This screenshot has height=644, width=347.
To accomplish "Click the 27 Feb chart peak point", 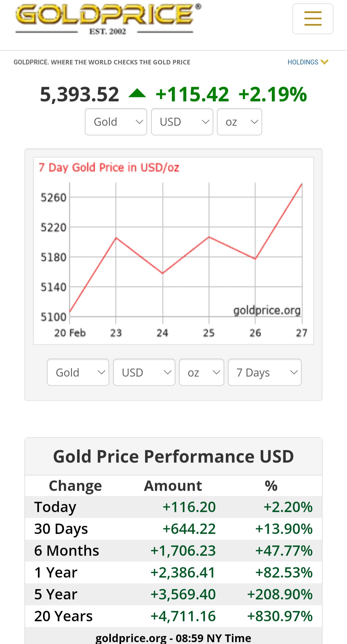I will 302,184.
